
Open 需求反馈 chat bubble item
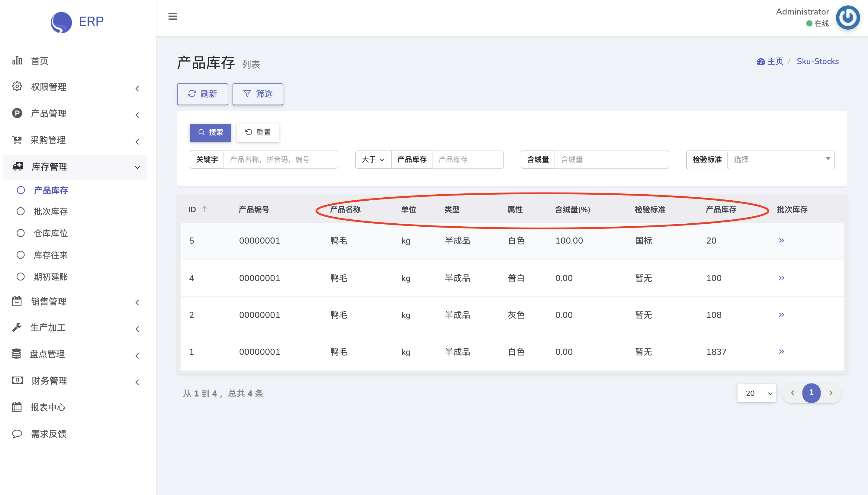click(x=48, y=433)
